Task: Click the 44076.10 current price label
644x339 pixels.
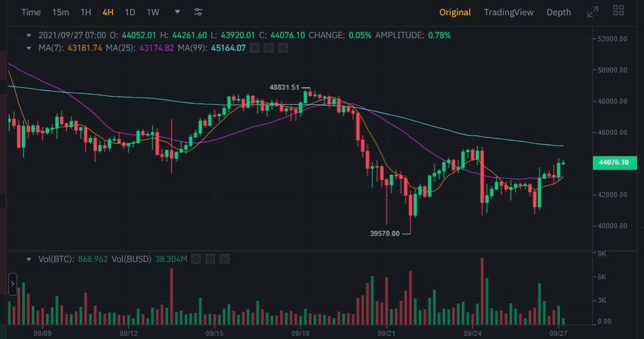Action: pyautogui.click(x=613, y=163)
